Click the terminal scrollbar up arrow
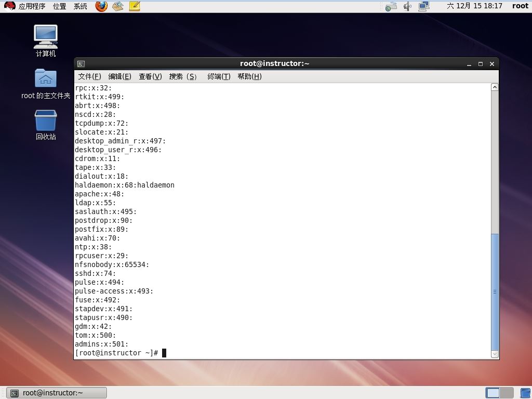The image size is (532, 399). (495, 87)
